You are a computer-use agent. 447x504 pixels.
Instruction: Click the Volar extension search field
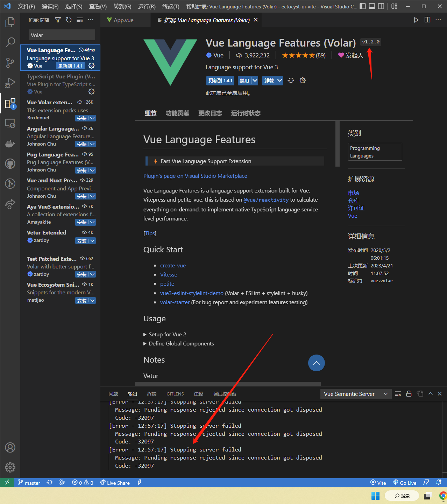[x=62, y=35]
